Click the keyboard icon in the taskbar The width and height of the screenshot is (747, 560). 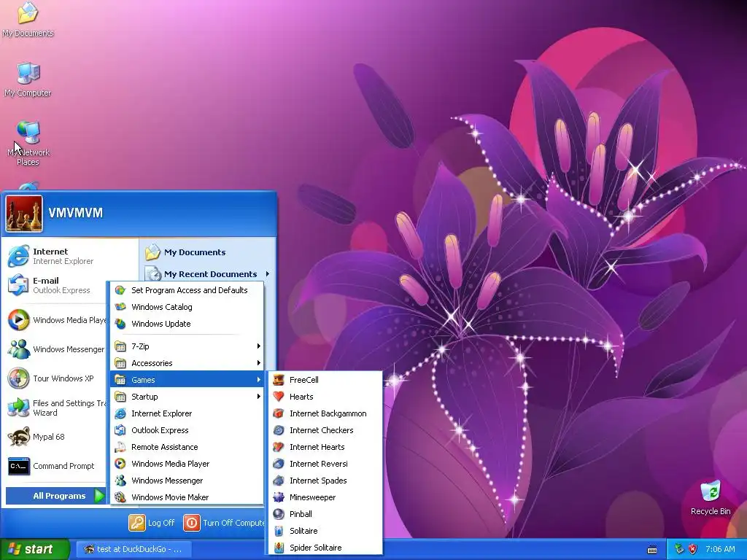point(652,550)
